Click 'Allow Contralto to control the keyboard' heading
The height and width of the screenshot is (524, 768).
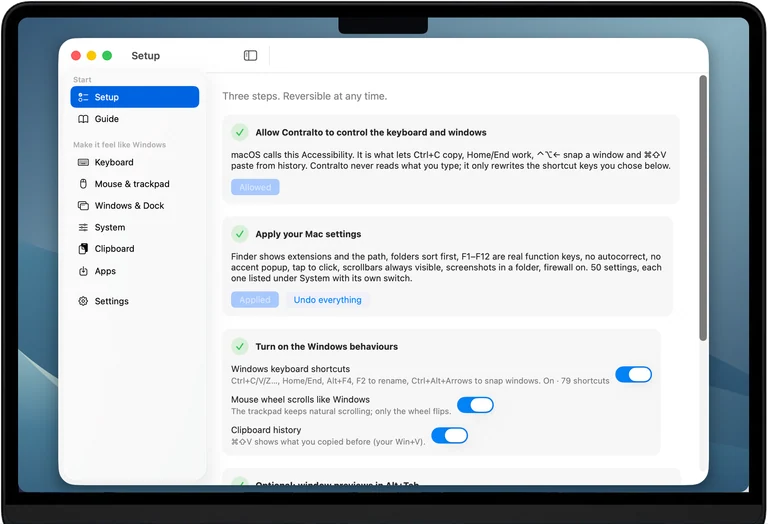pyautogui.click(x=371, y=132)
